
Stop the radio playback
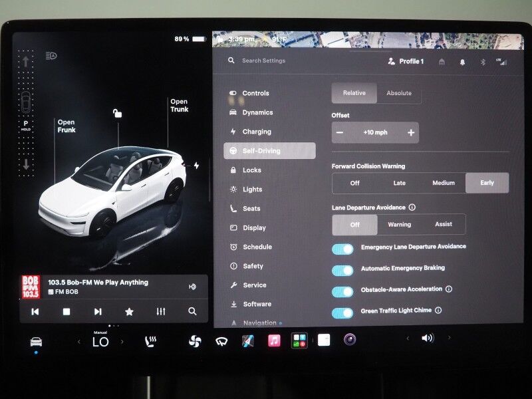pyautogui.click(x=66, y=311)
